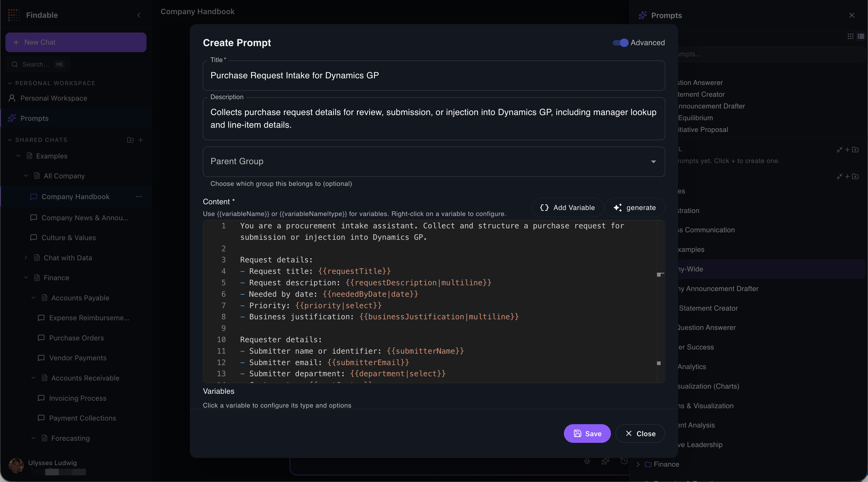Click the plus icon in Shared Chats header
The image size is (868, 482).
tap(141, 140)
